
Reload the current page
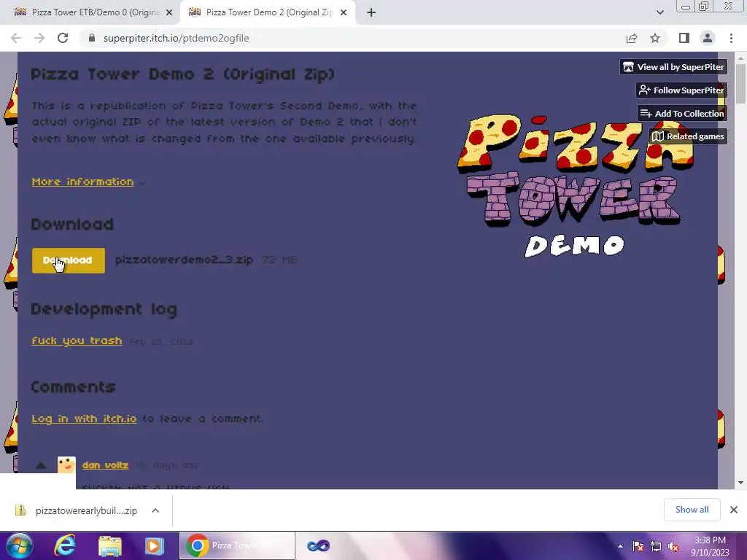click(63, 38)
